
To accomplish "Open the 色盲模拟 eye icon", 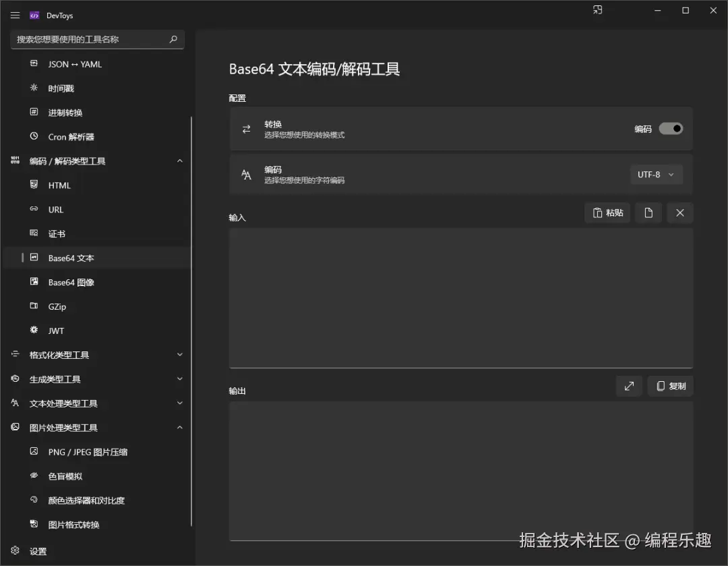I will coord(34,475).
